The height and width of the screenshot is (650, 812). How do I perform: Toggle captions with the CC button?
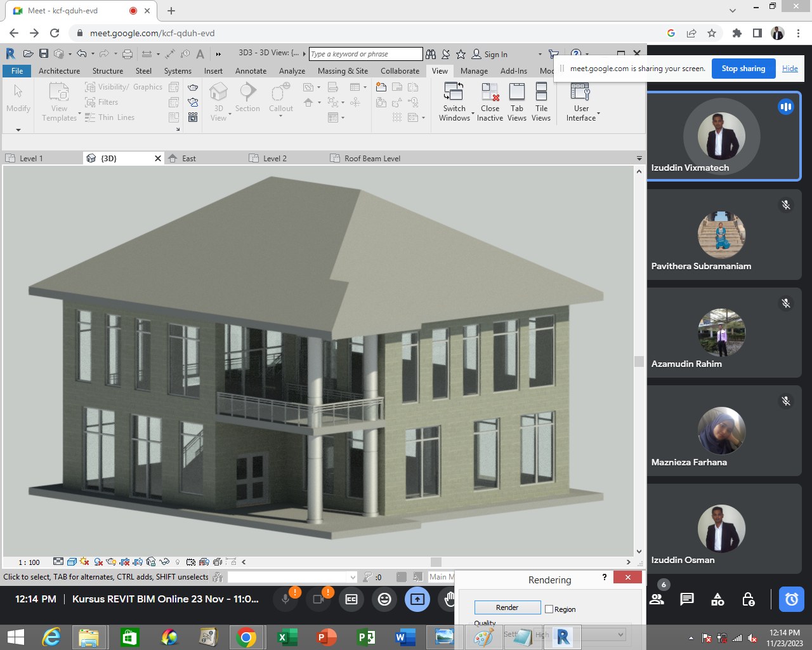(351, 599)
